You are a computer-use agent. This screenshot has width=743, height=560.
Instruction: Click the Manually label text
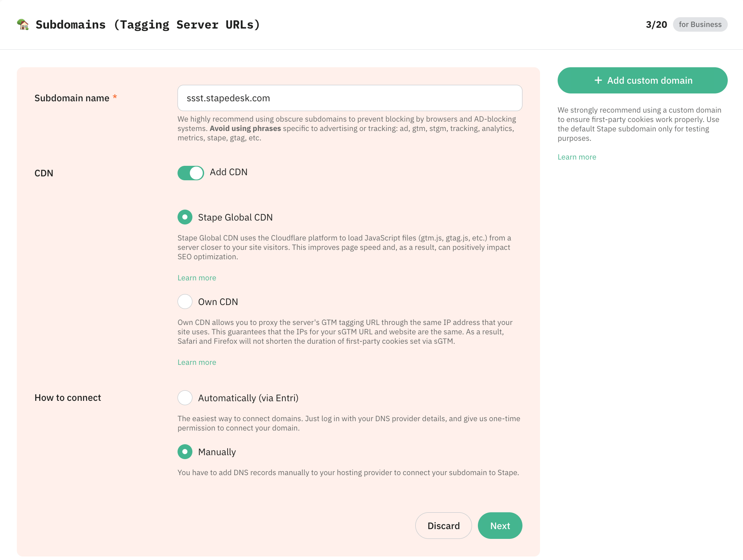pyautogui.click(x=217, y=452)
